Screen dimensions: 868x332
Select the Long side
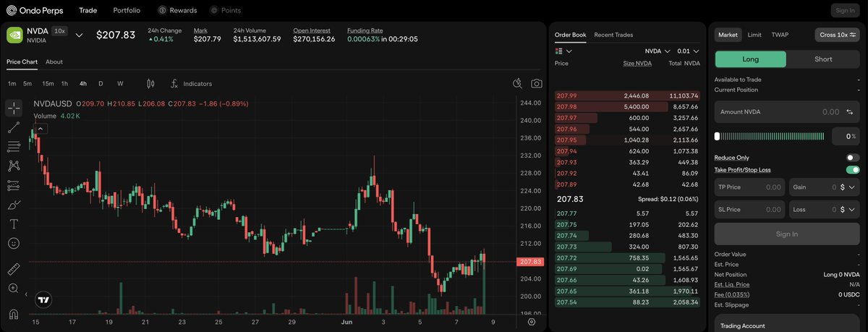pos(750,59)
